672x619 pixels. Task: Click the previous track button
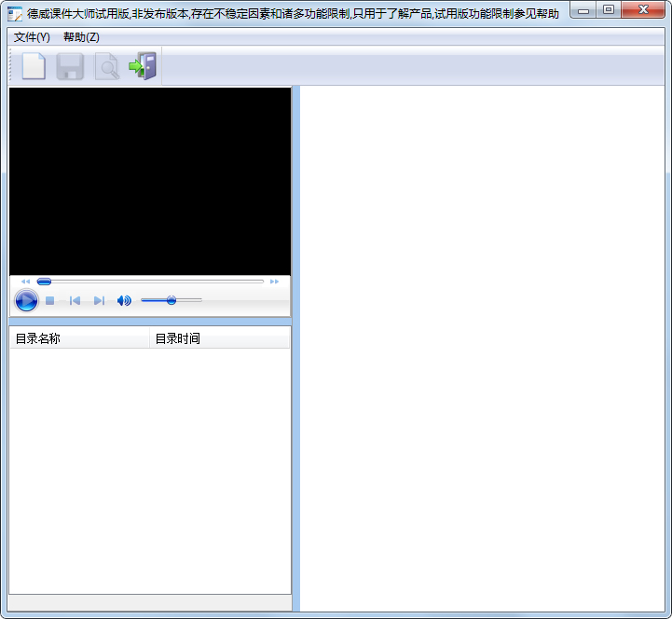75,301
